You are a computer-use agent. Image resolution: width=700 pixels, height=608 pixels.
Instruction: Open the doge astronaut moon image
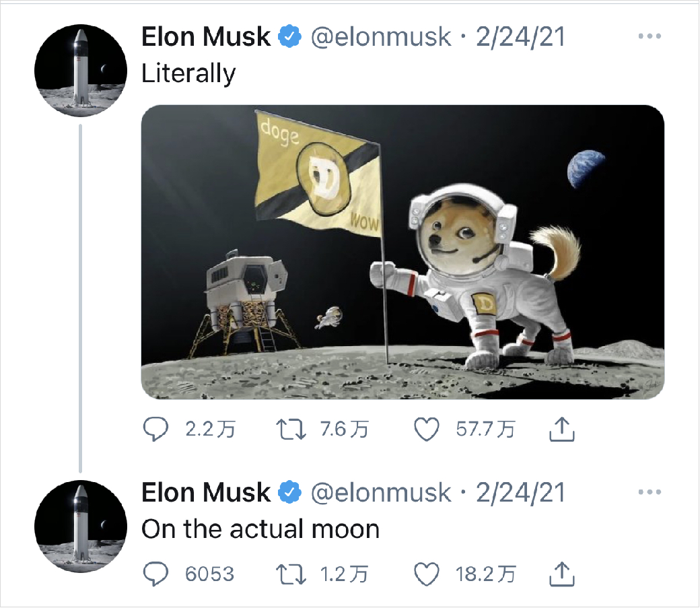[x=403, y=252]
